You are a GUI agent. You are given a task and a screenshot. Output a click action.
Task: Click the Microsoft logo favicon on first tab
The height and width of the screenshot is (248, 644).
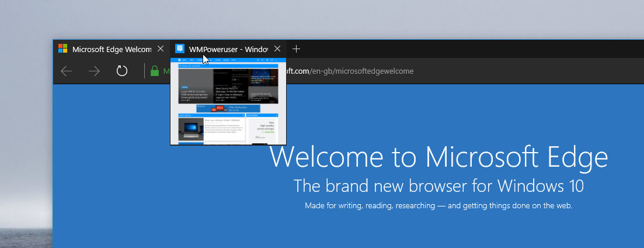point(63,49)
